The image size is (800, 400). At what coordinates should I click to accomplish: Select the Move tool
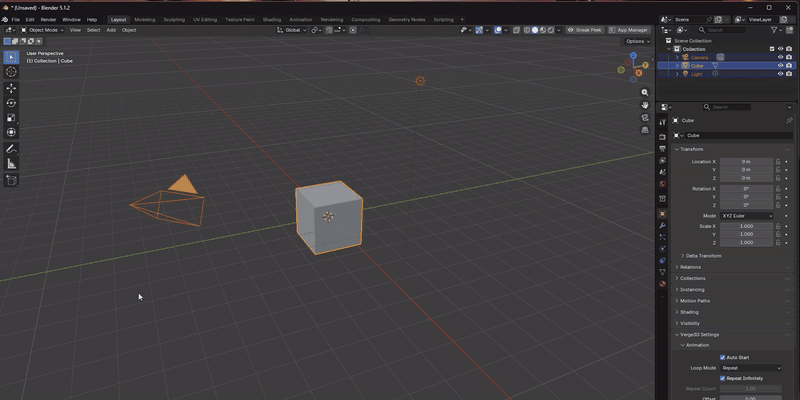[11, 88]
